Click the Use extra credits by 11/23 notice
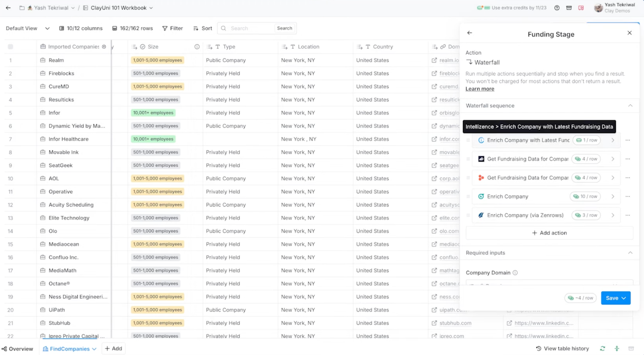This screenshot has height=355, width=644. (519, 8)
